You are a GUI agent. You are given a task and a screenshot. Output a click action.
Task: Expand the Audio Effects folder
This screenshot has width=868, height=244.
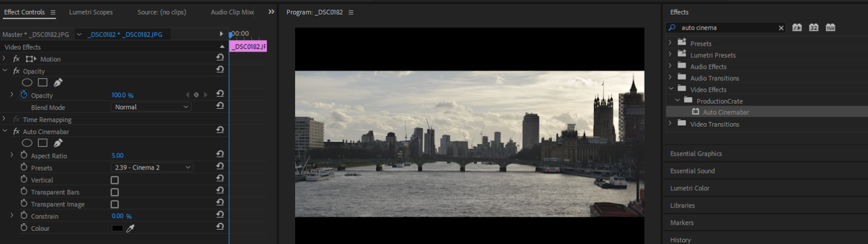[x=670, y=66]
